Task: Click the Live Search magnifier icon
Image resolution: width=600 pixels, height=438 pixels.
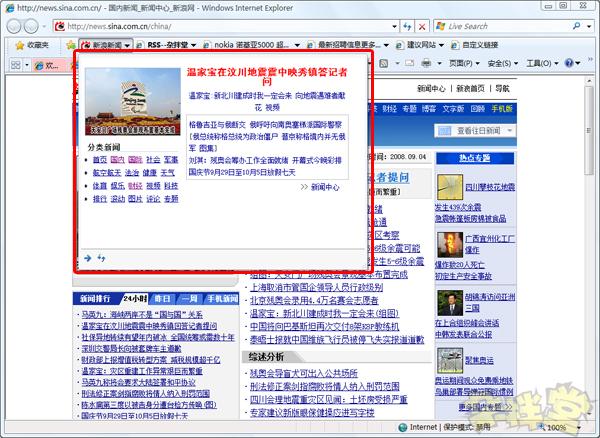Action: (576, 26)
